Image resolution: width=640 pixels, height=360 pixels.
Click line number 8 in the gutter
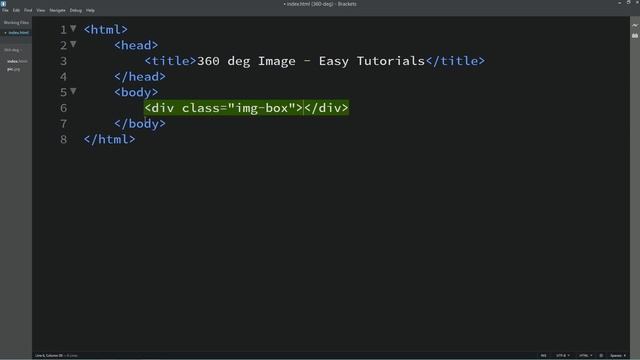point(63,140)
